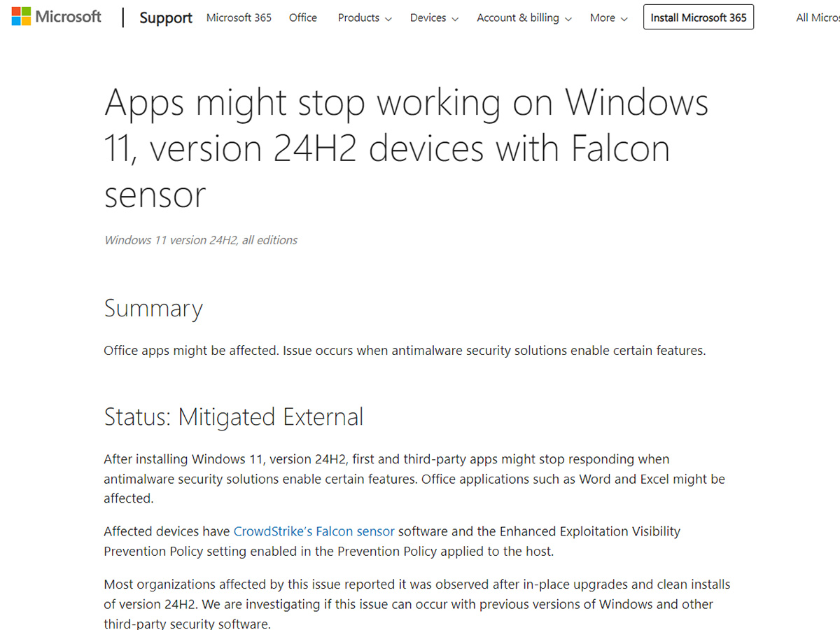Screen dimensions: 840x630
Task: Expand the Products dropdown
Action: (358, 17)
